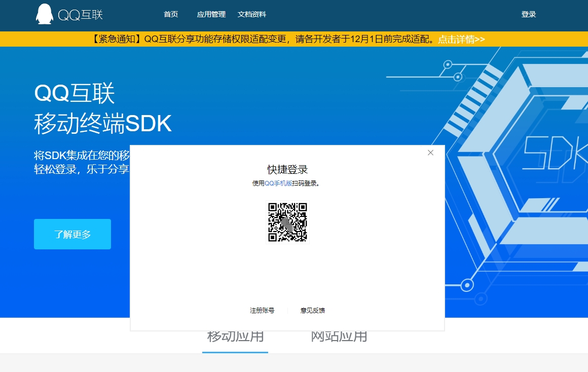The width and height of the screenshot is (588, 372).
Task: Open the 文档资料 navigation item
Action: click(x=251, y=14)
